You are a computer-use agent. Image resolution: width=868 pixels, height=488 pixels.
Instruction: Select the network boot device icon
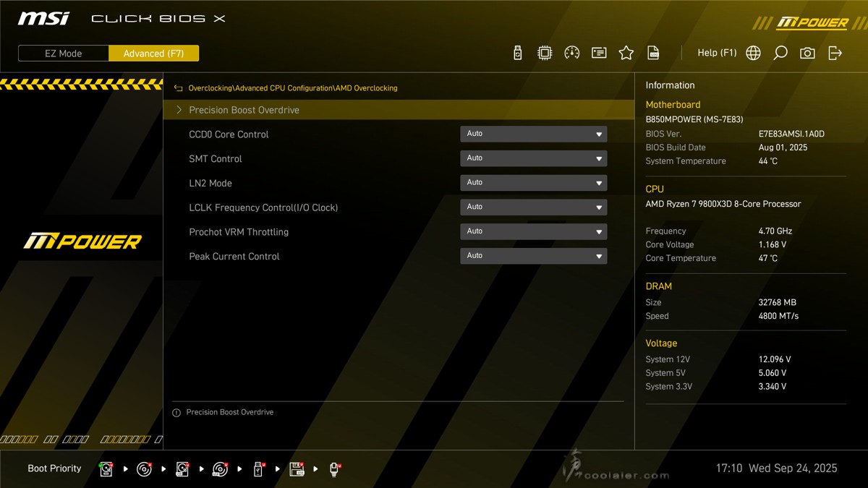click(335, 469)
